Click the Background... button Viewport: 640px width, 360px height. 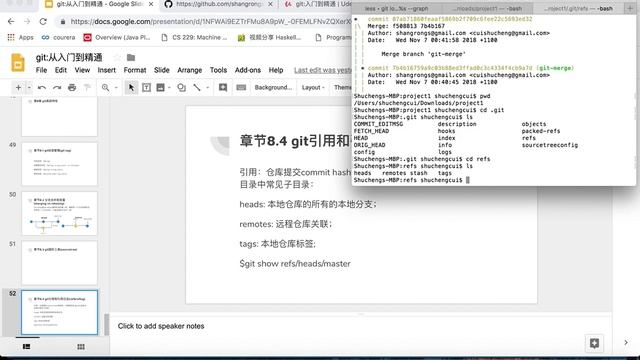(x=273, y=87)
